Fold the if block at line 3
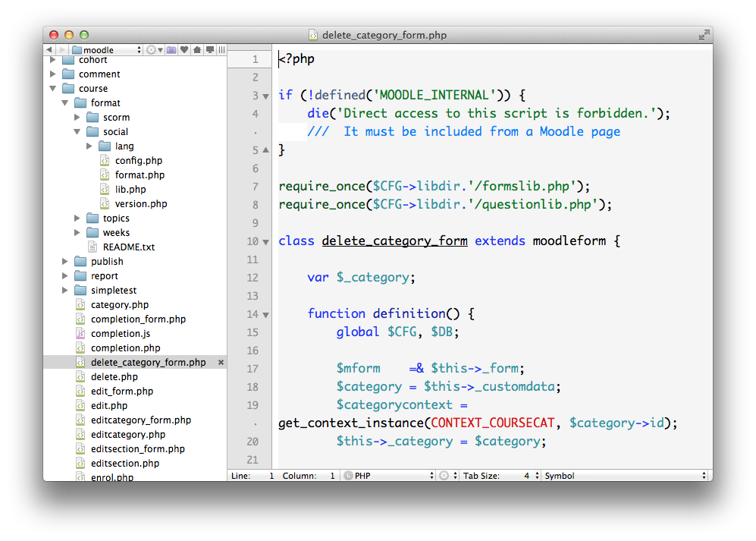 (x=265, y=96)
